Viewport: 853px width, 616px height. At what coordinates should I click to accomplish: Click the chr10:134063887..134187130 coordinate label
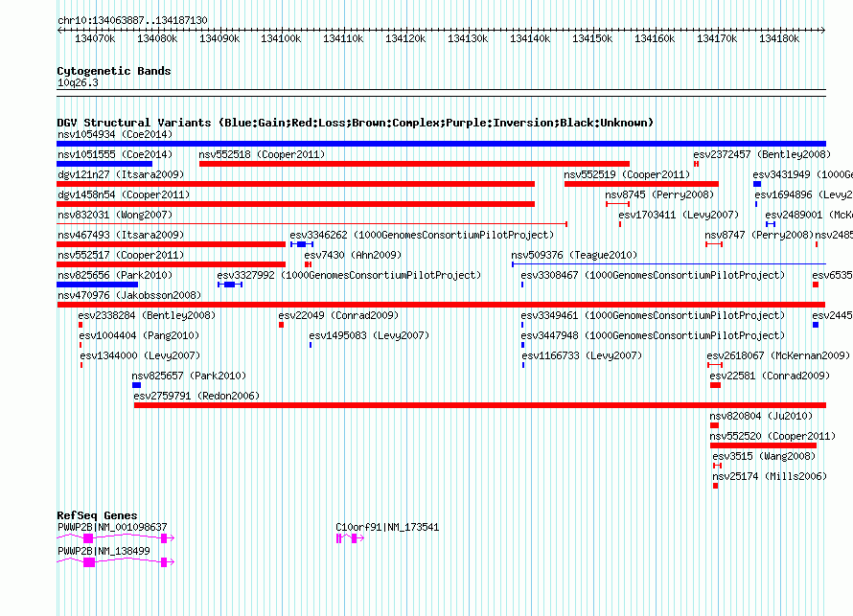point(132,21)
